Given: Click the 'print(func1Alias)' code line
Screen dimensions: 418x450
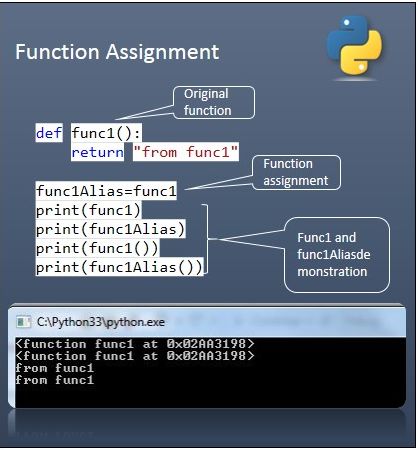Looking at the screenshot, I should click(x=110, y=229).
